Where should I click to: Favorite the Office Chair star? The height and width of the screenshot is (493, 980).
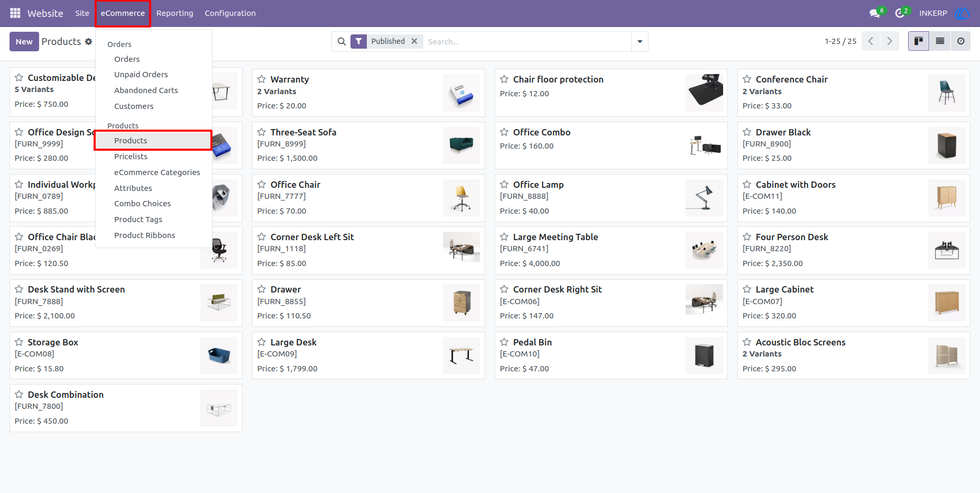click(262, 185)
